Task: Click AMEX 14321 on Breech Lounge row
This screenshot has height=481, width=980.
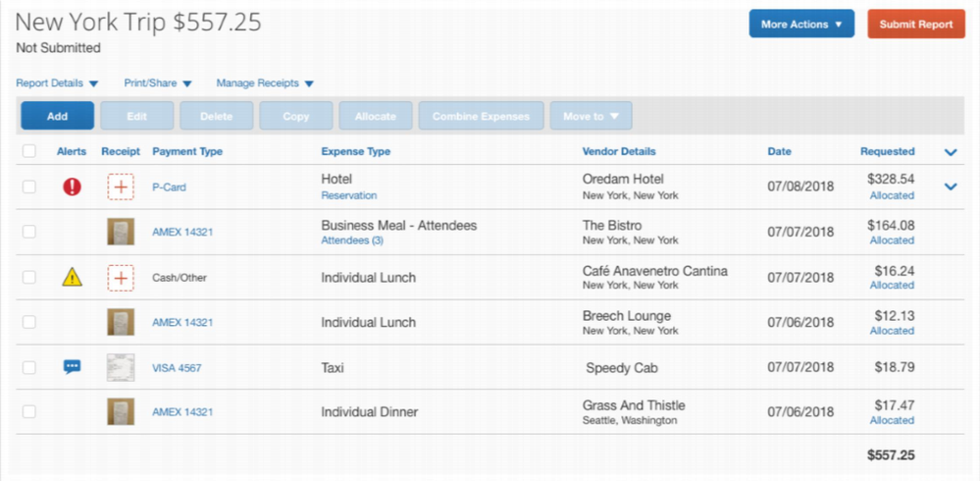Action: 182,323
